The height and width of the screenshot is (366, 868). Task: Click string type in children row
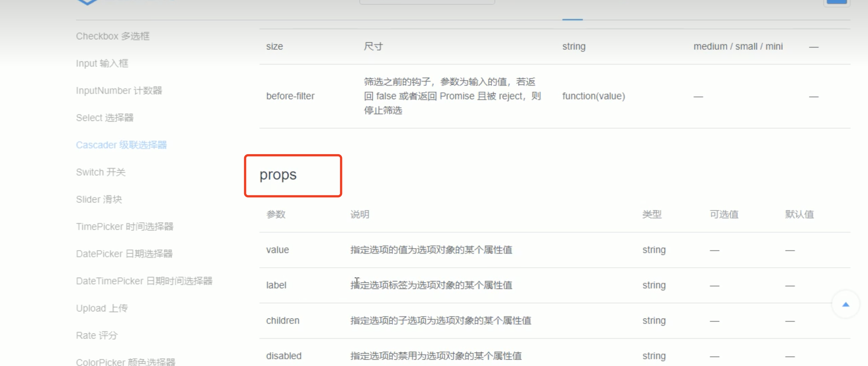pos(654,321)
